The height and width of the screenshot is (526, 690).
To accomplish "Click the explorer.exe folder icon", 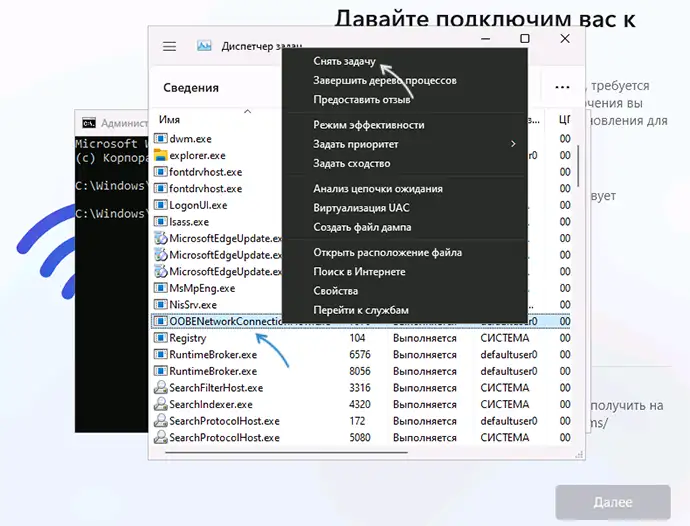I will pos(161,155).
